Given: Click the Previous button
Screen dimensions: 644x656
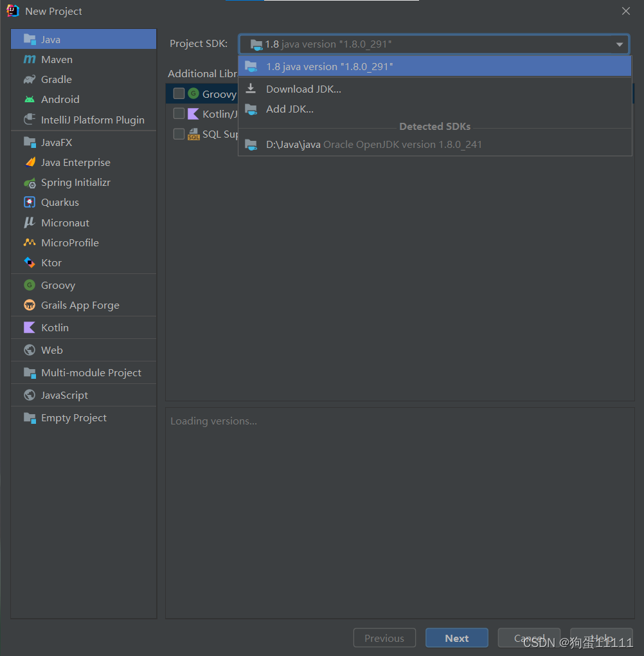Looking at the screenshot, I should click(384, 638).
